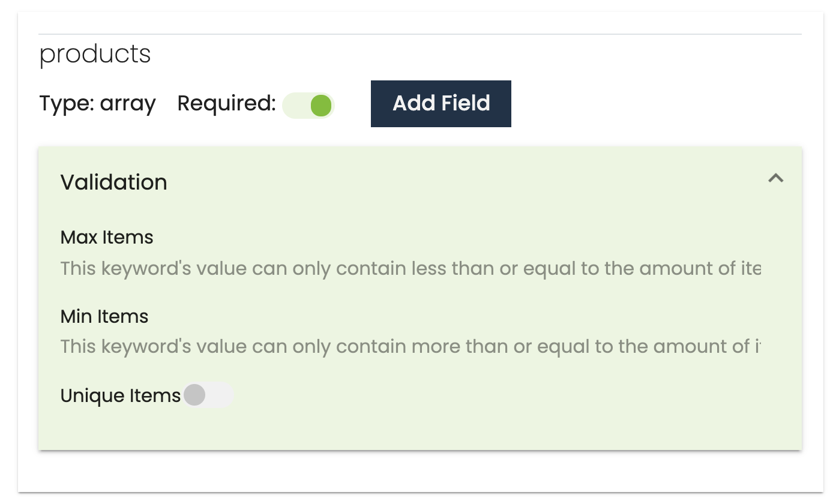The width and height of the screenshot is (839, 504).
Task: Select the products field heading
Action: (x=95, y=54)
